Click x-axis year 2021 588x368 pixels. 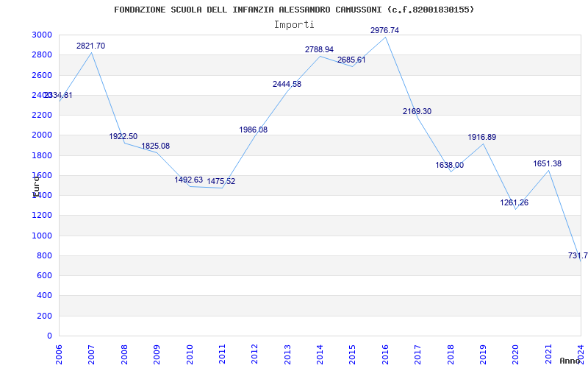pos(548,354)
